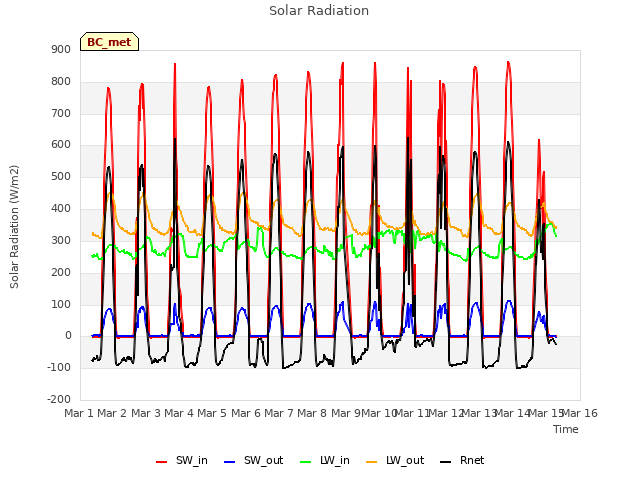
Task: Click the 900 y-axis tick label
Action: (61, 50)
